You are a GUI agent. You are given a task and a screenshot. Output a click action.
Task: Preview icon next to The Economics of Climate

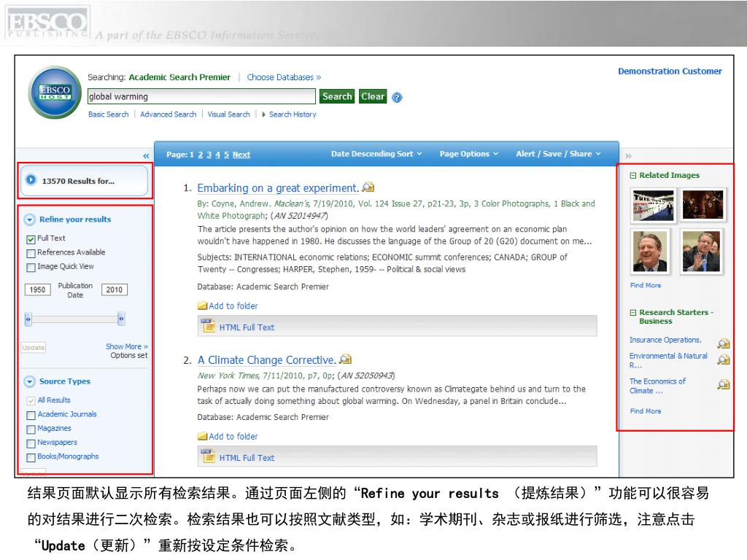pyautogui.click(x=723, y=384)
